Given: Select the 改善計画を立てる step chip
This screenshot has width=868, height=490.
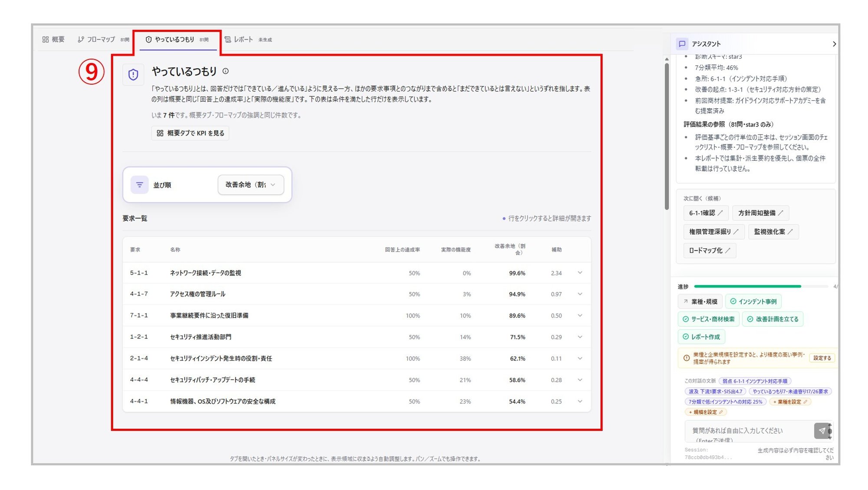Looking at the screenshot, I should pos(773,319).
